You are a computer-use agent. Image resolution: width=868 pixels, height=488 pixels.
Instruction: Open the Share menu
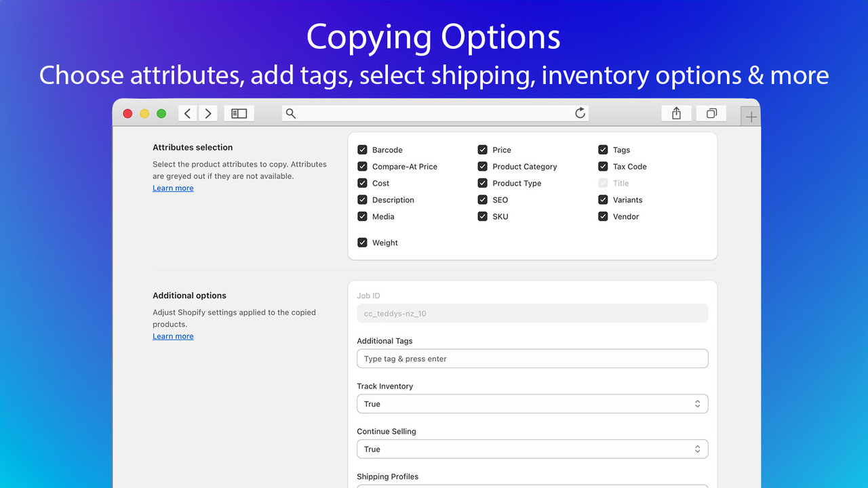676,113
